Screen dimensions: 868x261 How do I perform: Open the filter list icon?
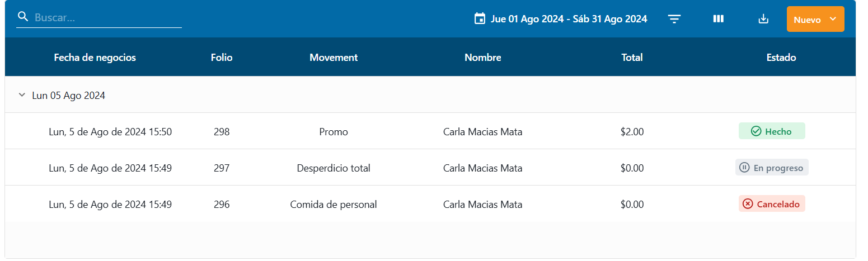674,19
